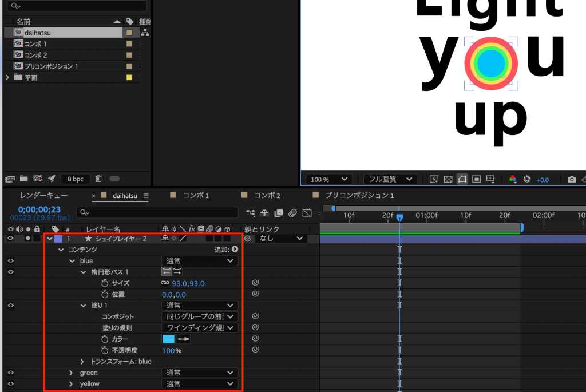This screenshot has width=586, height=392.
Task: Switch to the コンポ 1 timeline tab
Action: pyautogui.click(x=196, y=196)
